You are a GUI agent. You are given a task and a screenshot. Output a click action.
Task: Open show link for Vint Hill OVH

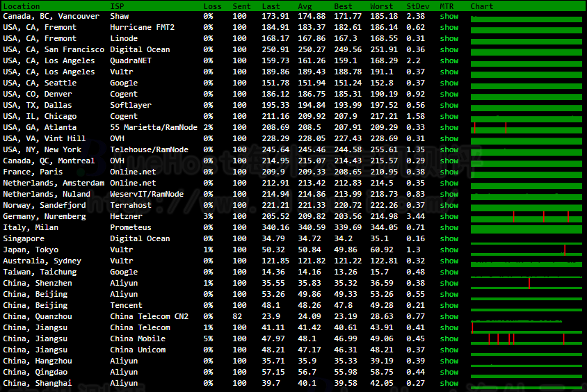(449, 139)
